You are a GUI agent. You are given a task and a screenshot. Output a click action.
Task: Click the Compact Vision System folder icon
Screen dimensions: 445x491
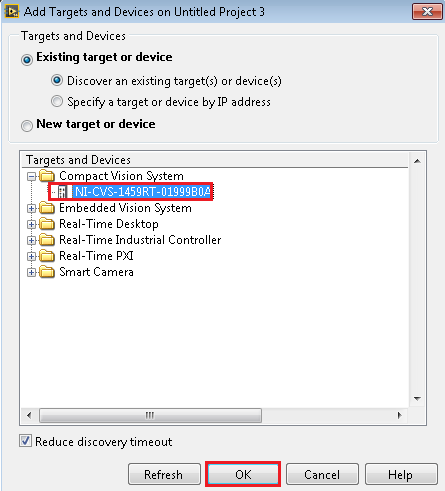click(x=47, y=176)
